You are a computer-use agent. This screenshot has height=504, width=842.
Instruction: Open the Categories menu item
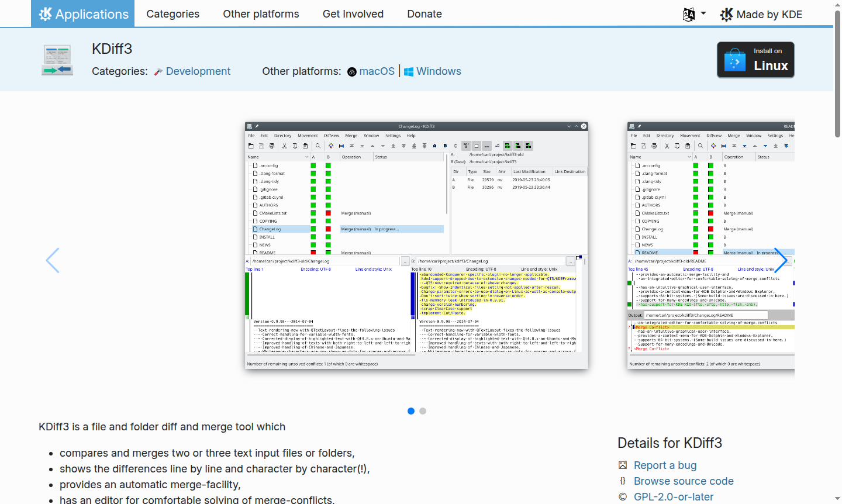pyautogui.click(x=172, y=14)
